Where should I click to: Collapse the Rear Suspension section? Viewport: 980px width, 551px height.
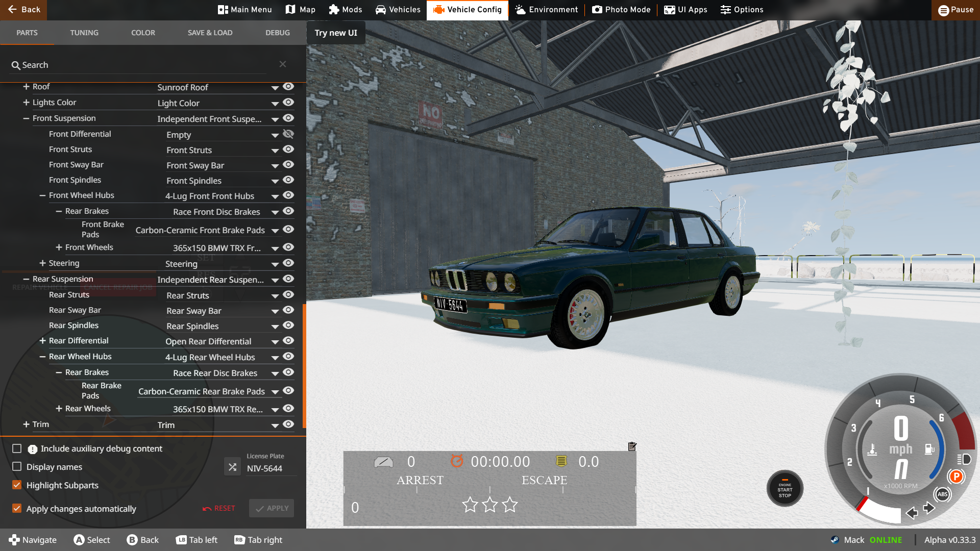pyautogui.click(x=26, y=279)
